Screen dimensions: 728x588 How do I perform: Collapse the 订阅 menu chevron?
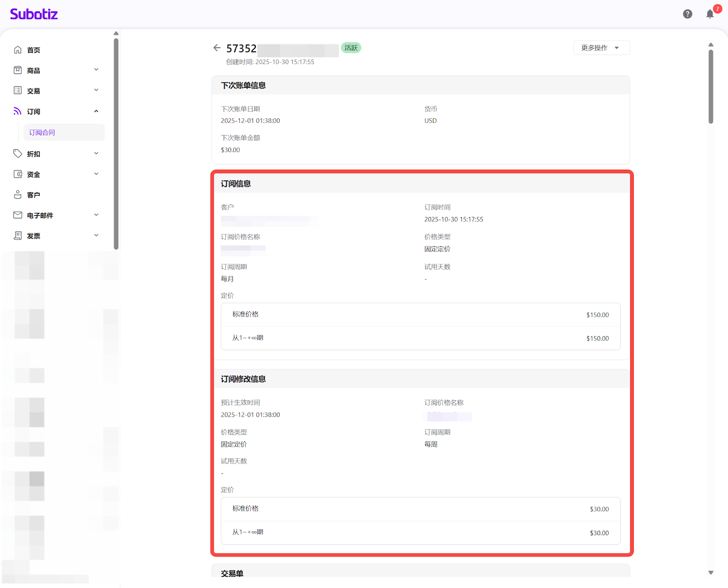point(96,111)
